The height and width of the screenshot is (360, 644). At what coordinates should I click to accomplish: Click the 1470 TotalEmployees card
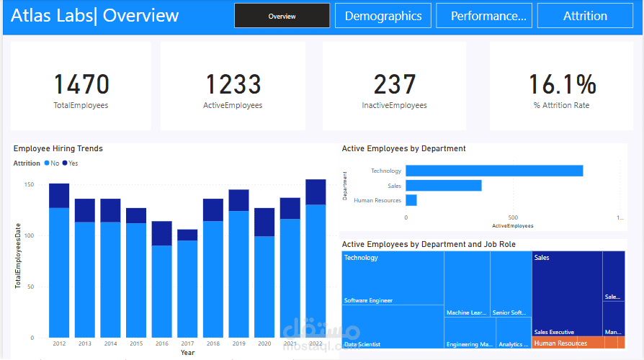[81, 86]
